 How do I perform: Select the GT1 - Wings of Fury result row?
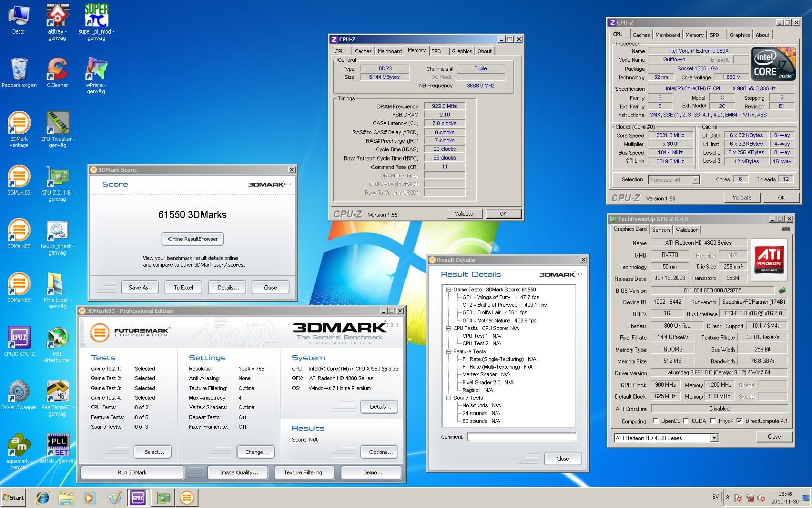pyautogui.click(x=501, y=297)
